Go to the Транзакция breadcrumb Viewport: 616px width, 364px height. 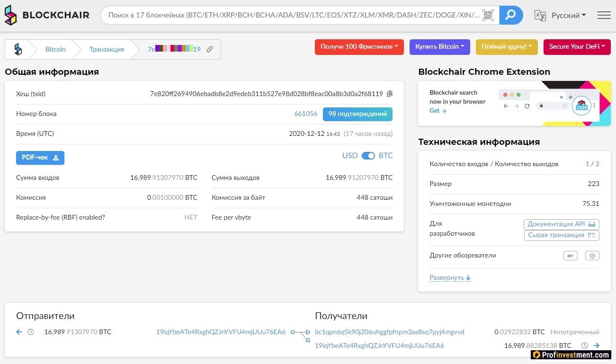tap(107, 49)
